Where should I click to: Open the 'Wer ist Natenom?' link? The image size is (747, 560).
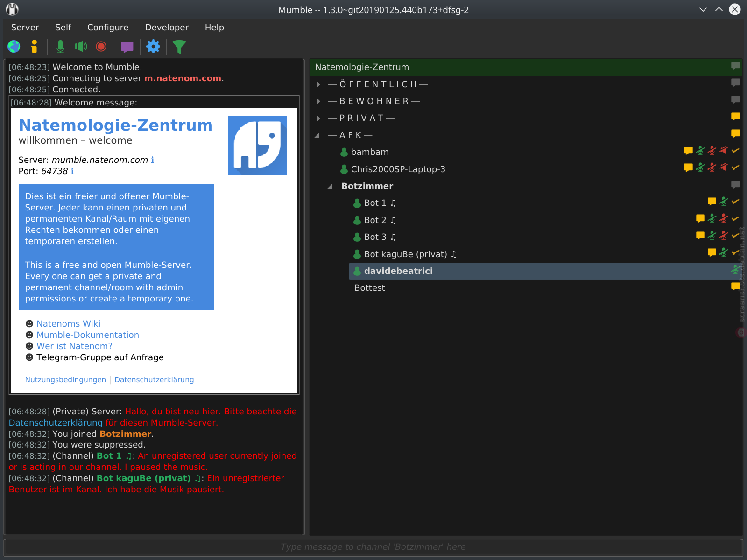[74, 346]
